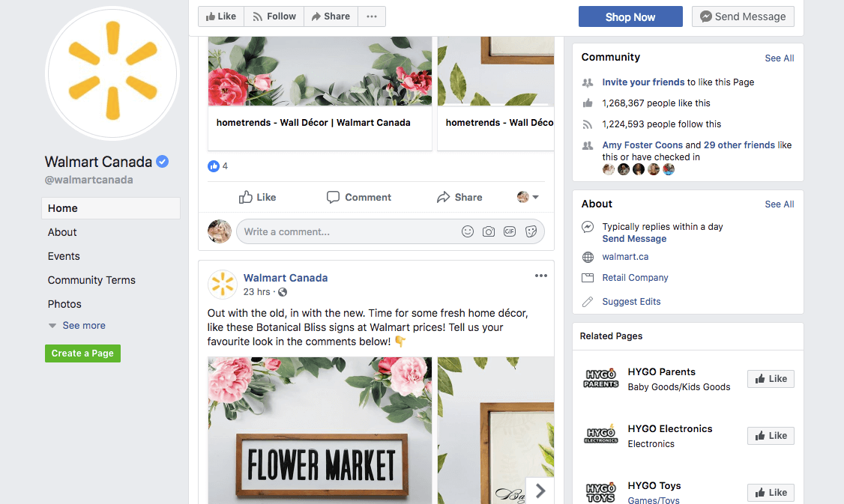844x504 pixels.
Task: Open the walmart.ca website link
Action: click(625, 257)
